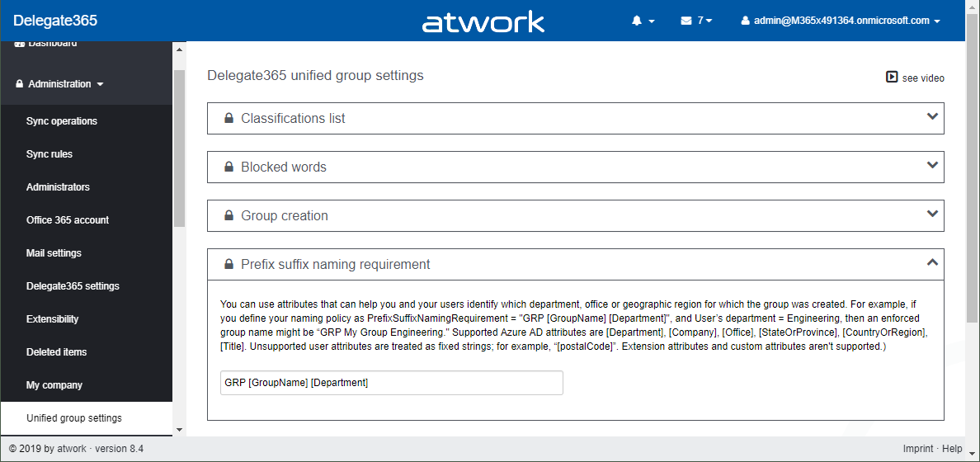980x462 pixels.
Task: Open the Imprint footer link
Action: [x=918, y=449]
